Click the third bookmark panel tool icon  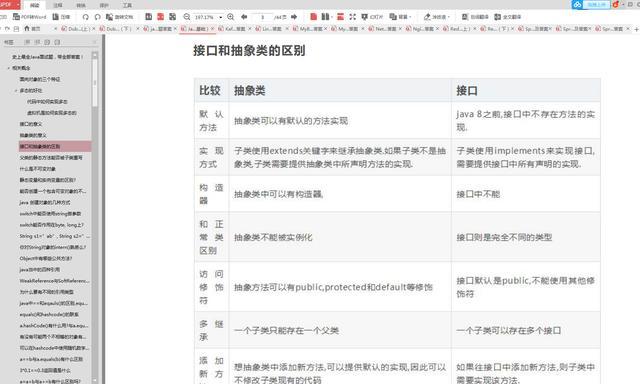click(47, 42)
